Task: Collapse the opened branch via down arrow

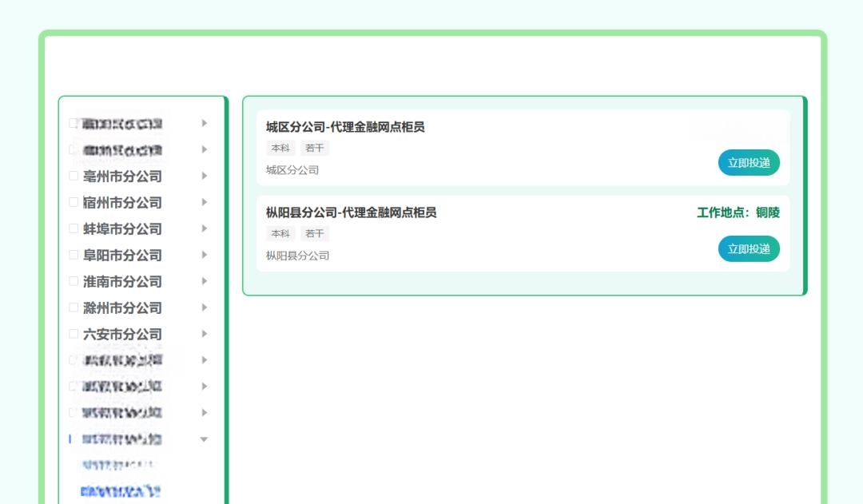Action: [x=204, y=439]
